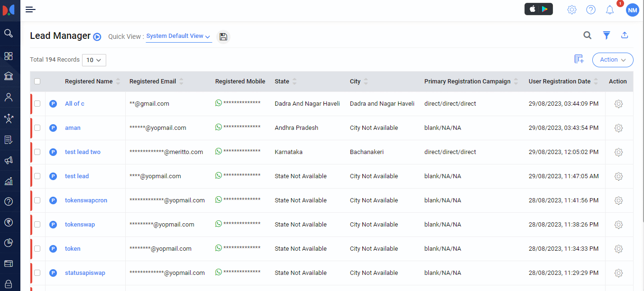
Task: Sort by the State column
Action: click(x=294, y=82)
